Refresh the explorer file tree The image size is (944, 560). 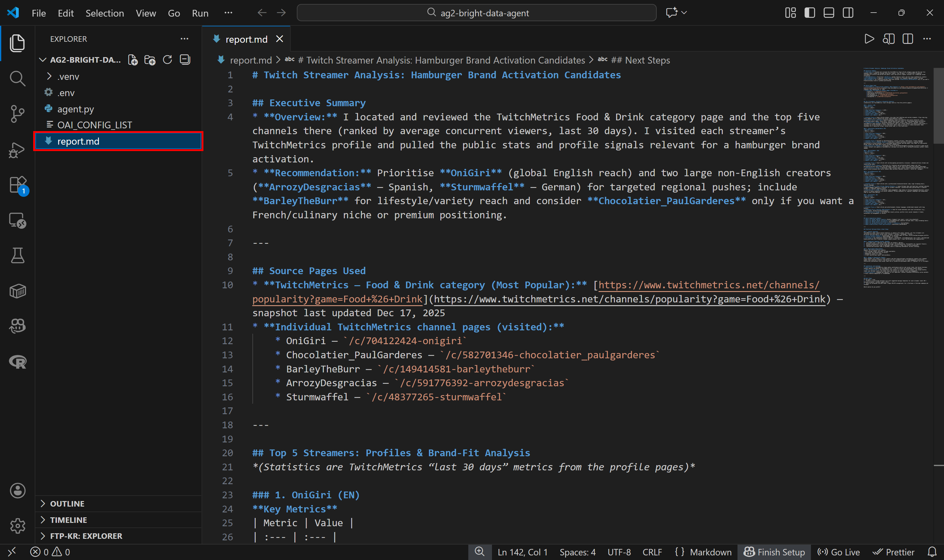tap(167, 60)
